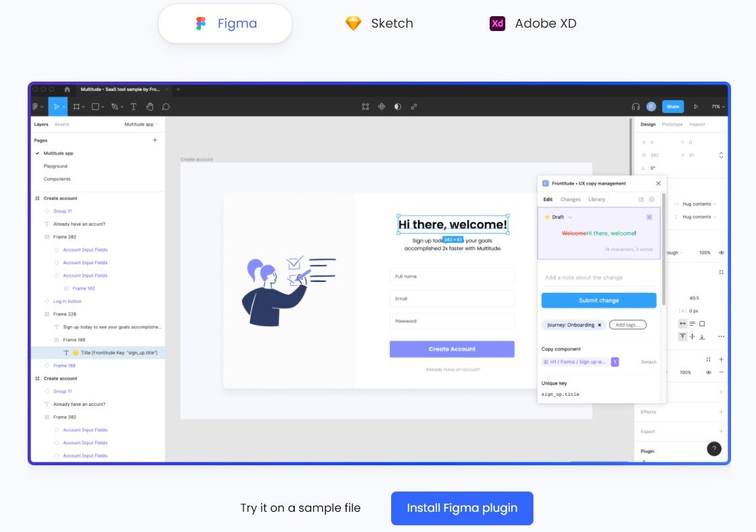756x532 pixels.
Task: Open Frontitude plugin settings gear icon
Action: pyautogui.click(x=651, y=199)
